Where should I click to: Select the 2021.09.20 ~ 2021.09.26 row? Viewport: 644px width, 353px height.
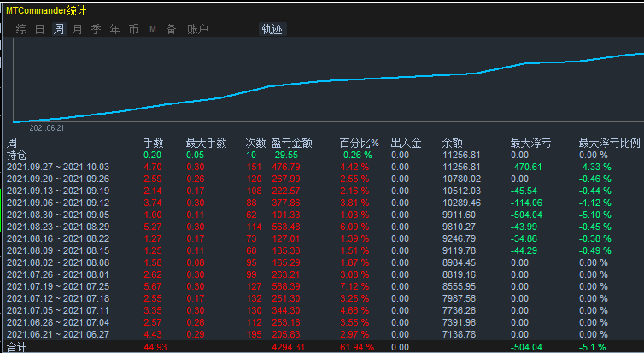point(322,179)
